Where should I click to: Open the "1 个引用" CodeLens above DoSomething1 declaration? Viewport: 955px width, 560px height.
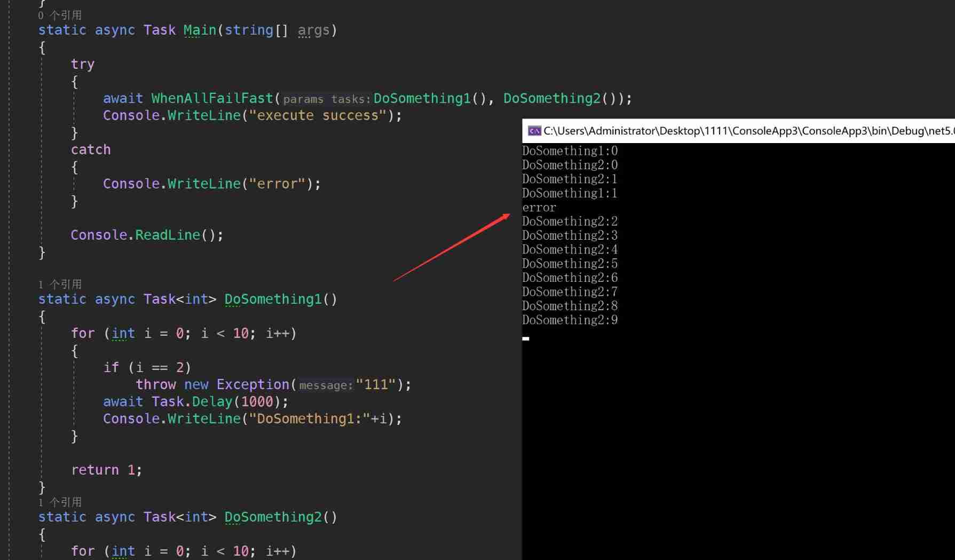pos(60,284)
